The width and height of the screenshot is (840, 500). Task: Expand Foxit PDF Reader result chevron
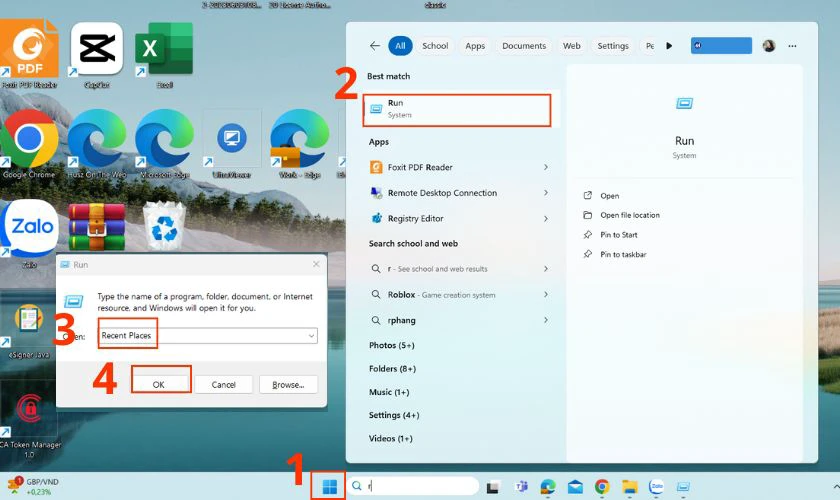546,167
